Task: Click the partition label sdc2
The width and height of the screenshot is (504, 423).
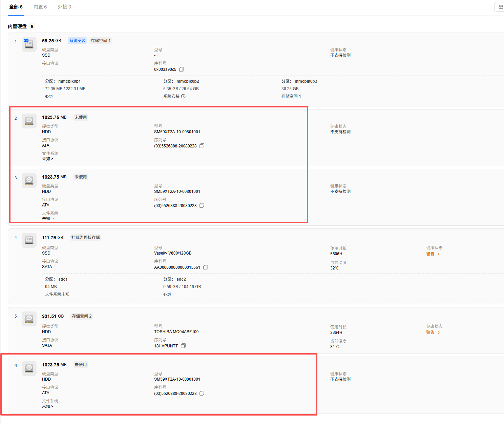Action: (x=181, y=279)
